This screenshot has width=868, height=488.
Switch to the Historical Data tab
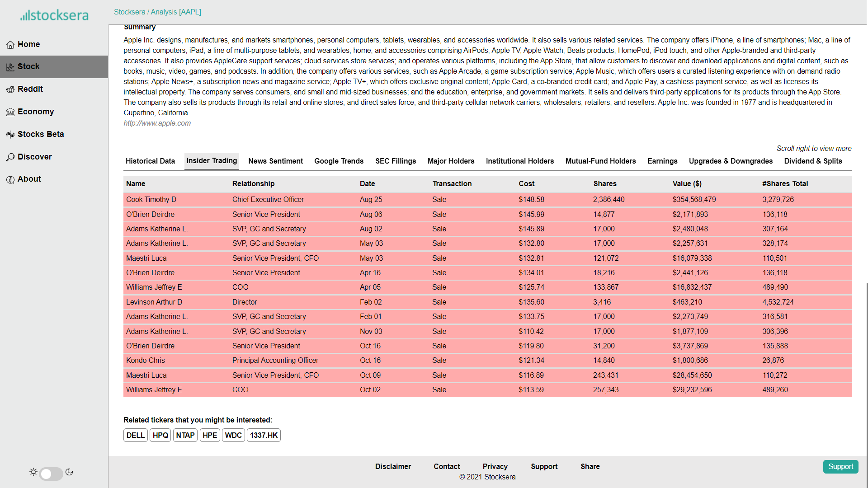pos(150,161)
